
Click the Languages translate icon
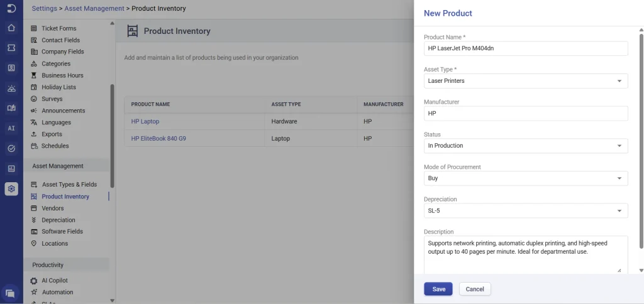coord(34,122)
